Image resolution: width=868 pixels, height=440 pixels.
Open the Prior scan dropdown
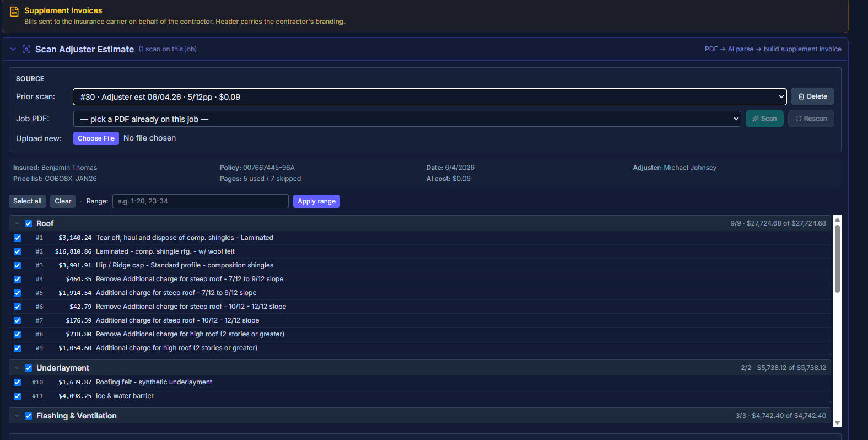(x=429, y=96)
